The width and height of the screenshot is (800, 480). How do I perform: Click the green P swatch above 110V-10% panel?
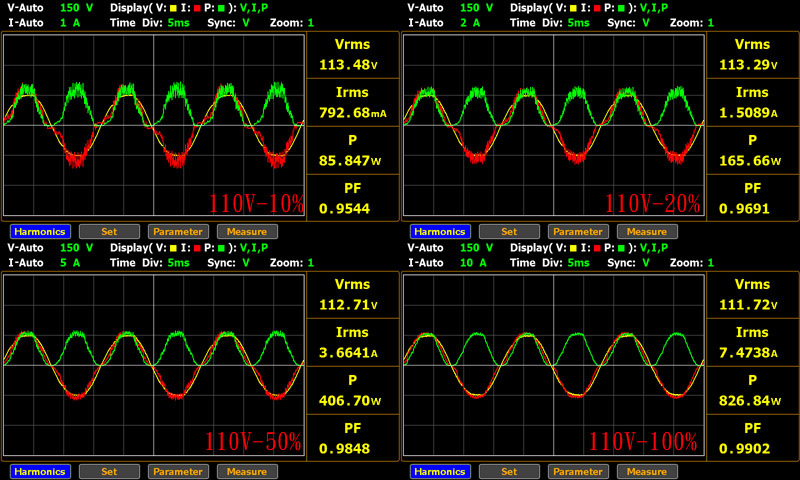pos(221,8)
